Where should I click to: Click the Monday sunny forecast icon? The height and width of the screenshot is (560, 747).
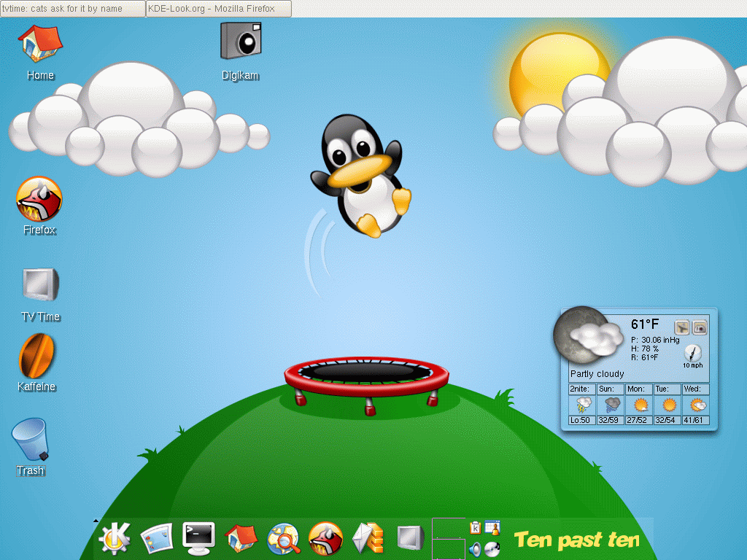pyautogui.click(x=640, y=405)
